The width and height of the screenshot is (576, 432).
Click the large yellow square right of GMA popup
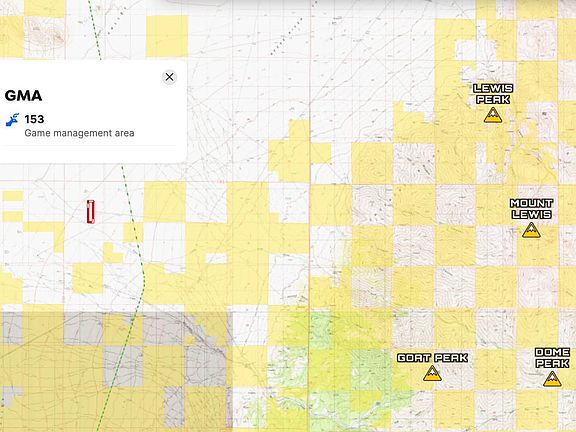click(167, 36)
